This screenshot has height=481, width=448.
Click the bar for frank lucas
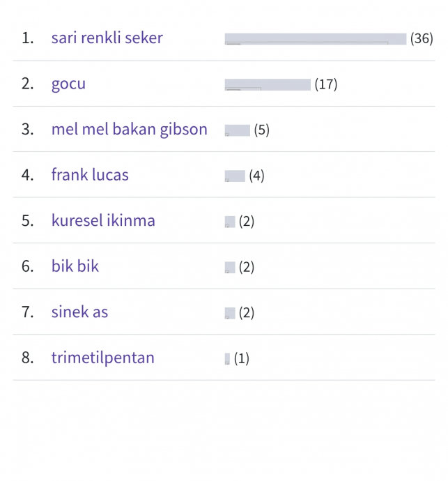click(x=235, y=176)
